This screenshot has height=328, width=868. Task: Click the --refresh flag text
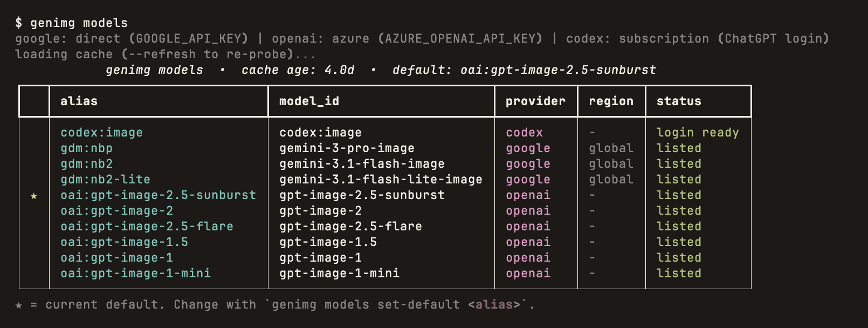click(x=162, y=54)
